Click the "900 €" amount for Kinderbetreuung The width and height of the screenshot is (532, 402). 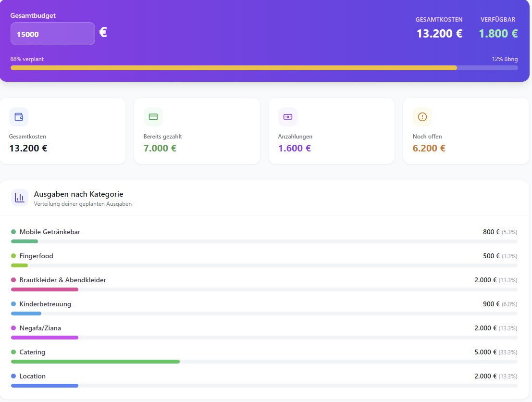click(491, 304)
